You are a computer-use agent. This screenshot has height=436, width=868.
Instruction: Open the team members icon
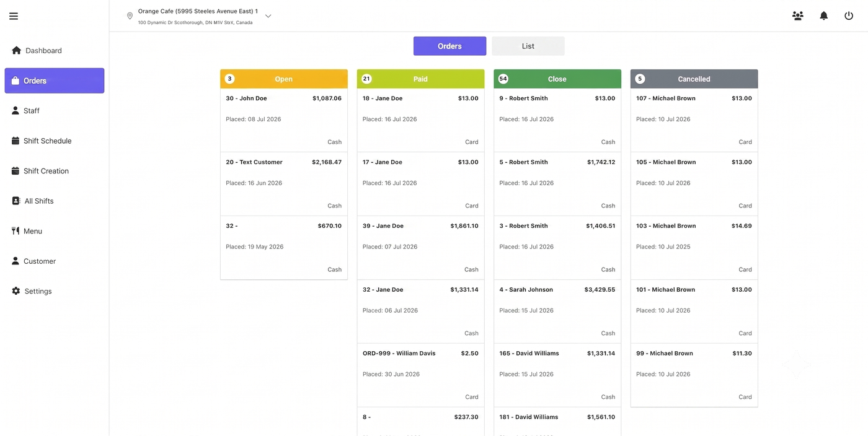(798, 16)
